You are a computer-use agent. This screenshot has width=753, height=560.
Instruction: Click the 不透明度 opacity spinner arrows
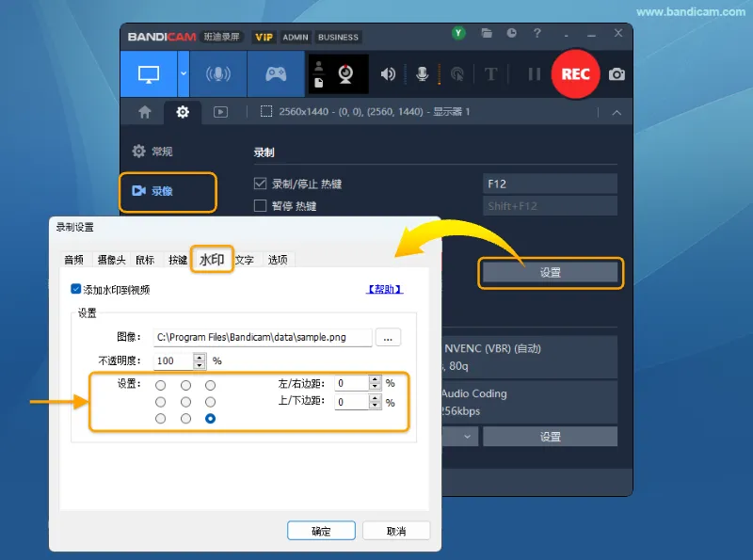click(200, 360)
